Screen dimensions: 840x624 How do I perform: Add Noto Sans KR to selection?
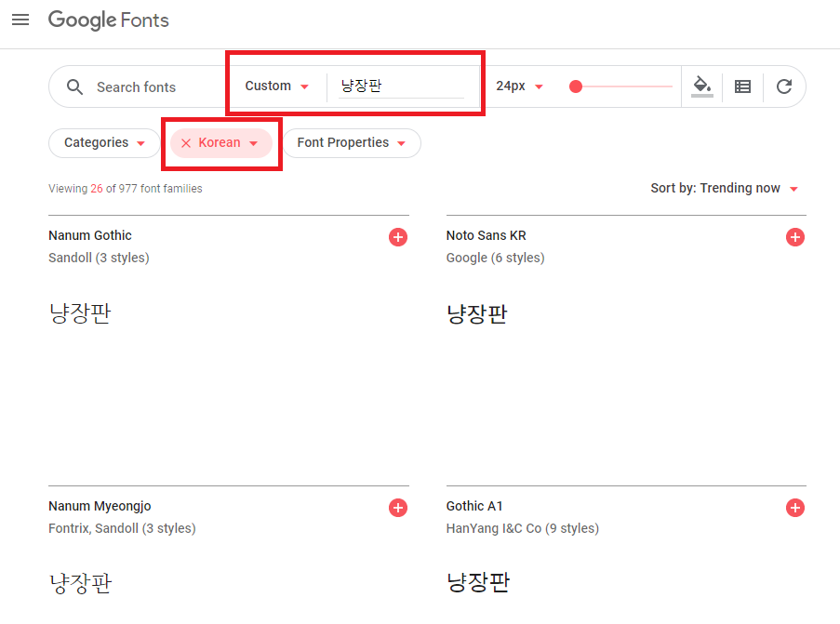click(795, 237)
